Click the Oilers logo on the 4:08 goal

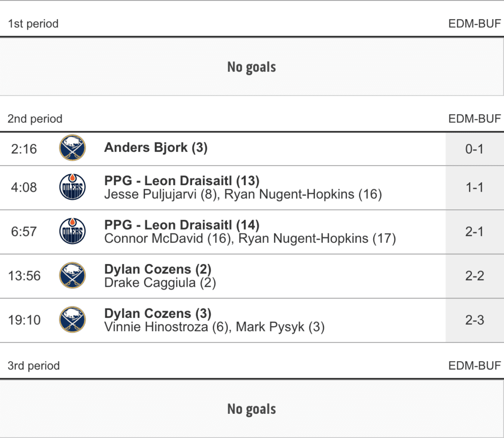[72, 187]
